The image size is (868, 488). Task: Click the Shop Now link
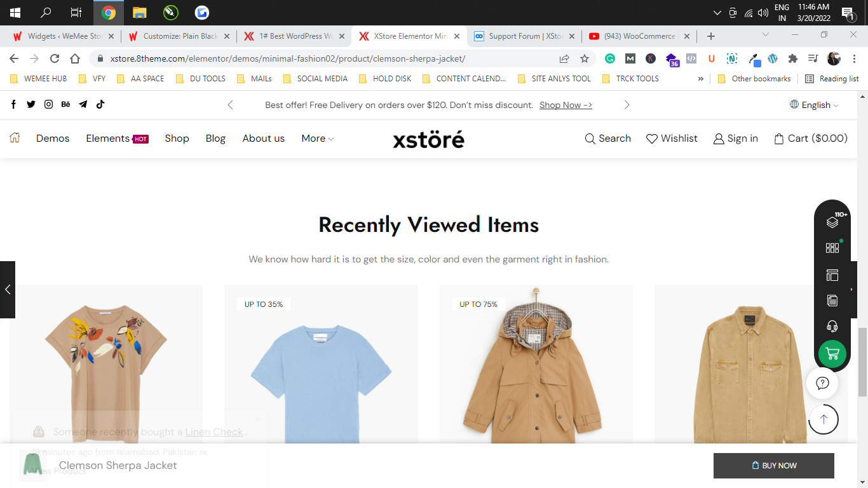coord(566,105)
